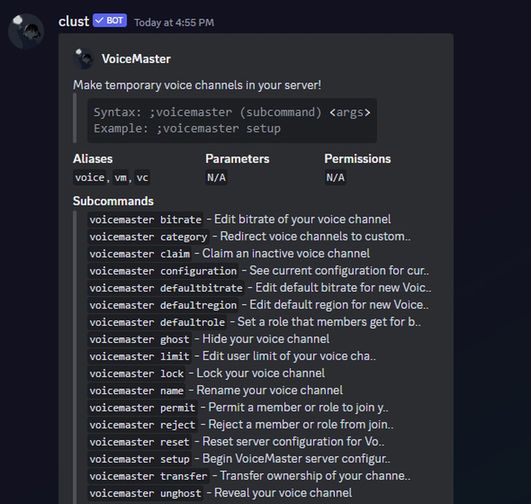
Task: Click the voice alias tag
Action: (x=90, y=177)
